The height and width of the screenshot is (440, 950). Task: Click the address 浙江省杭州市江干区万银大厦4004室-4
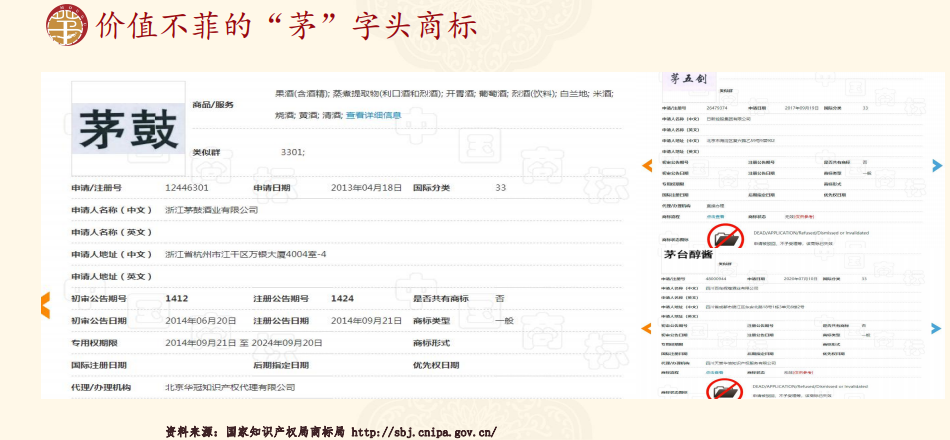245,254
